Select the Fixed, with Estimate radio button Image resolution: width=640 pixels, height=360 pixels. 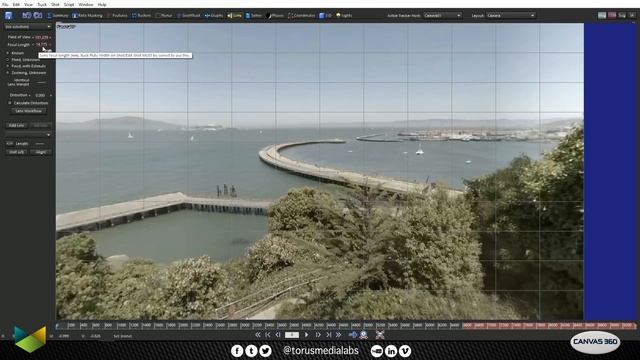click(8, 66)
